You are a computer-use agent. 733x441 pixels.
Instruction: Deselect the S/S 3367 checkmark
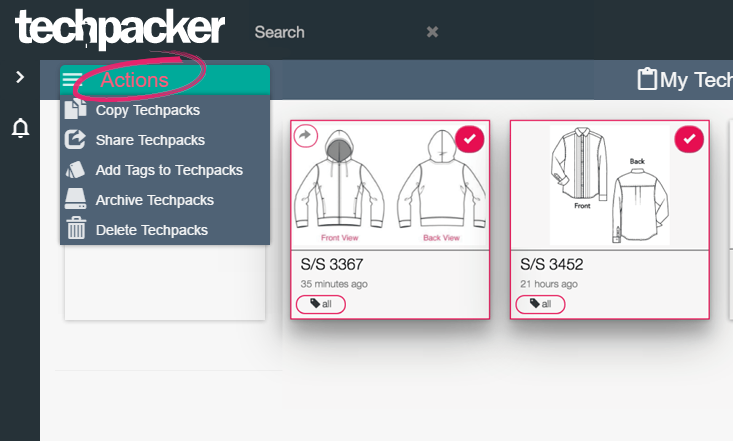pyautogui.click(x=469, y=138)
